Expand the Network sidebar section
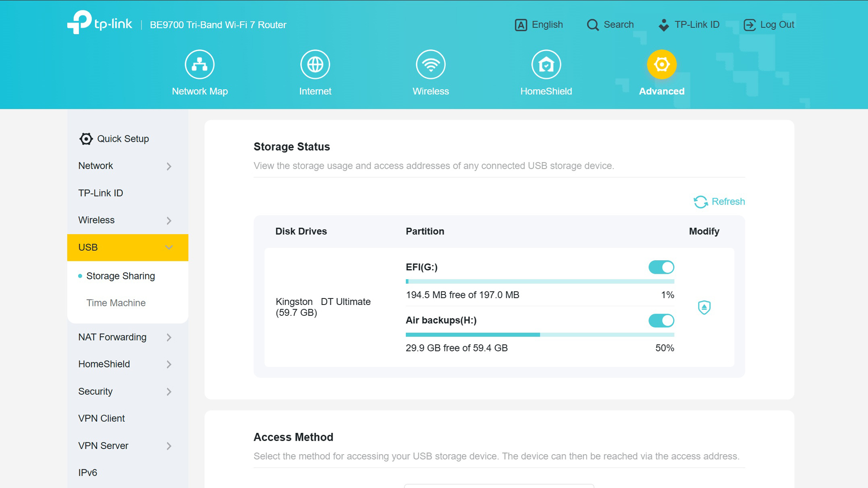This screenshot has width=868, height=488. 169,166
